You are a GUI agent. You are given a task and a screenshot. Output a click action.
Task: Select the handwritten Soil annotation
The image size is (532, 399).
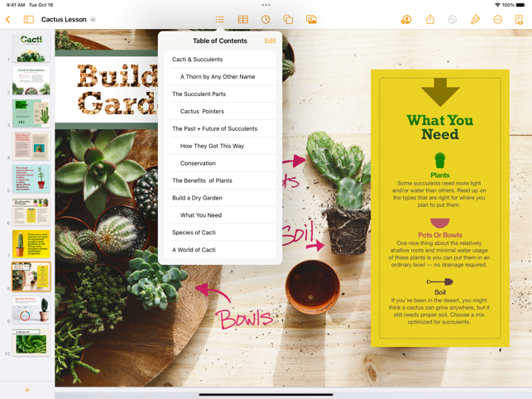point(300,233)
